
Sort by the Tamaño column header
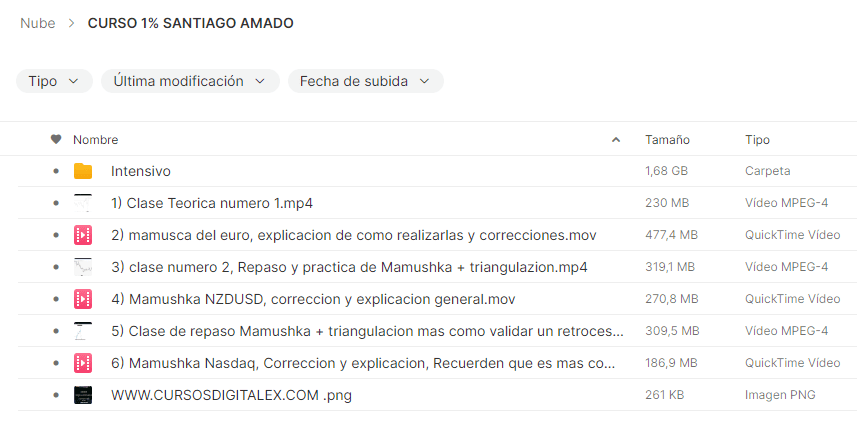point(667,139)
